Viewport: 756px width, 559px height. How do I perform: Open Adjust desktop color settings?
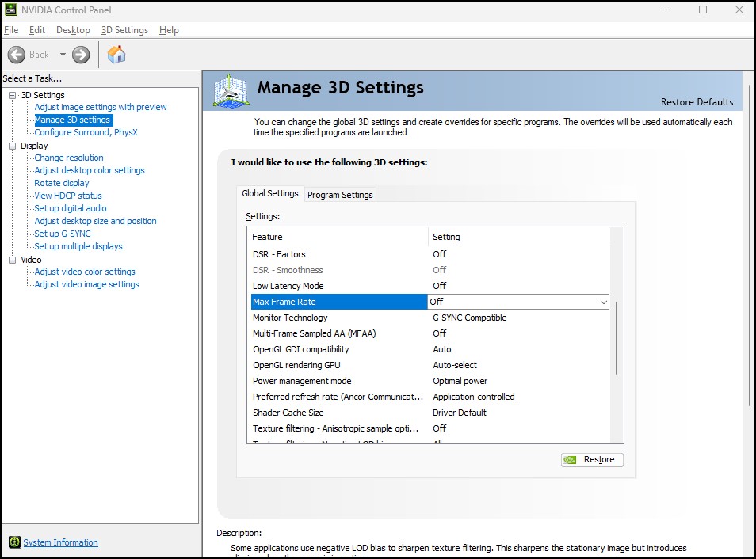point(90,170)
